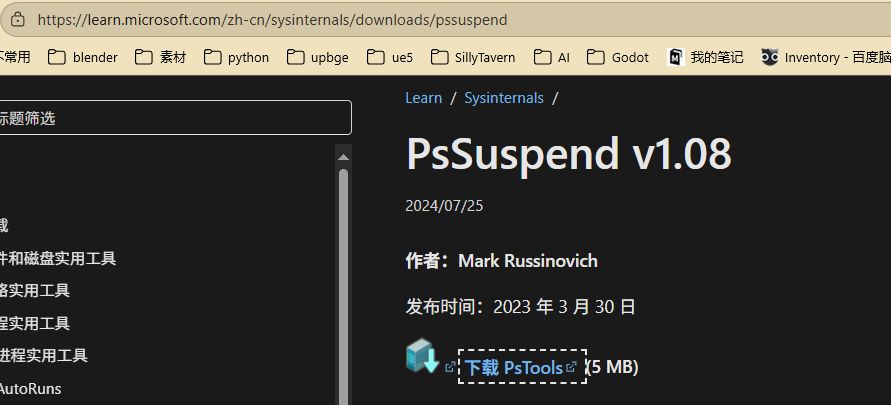Open the Godot bookmark folder
891x405 pixels.
click(618, 57)
